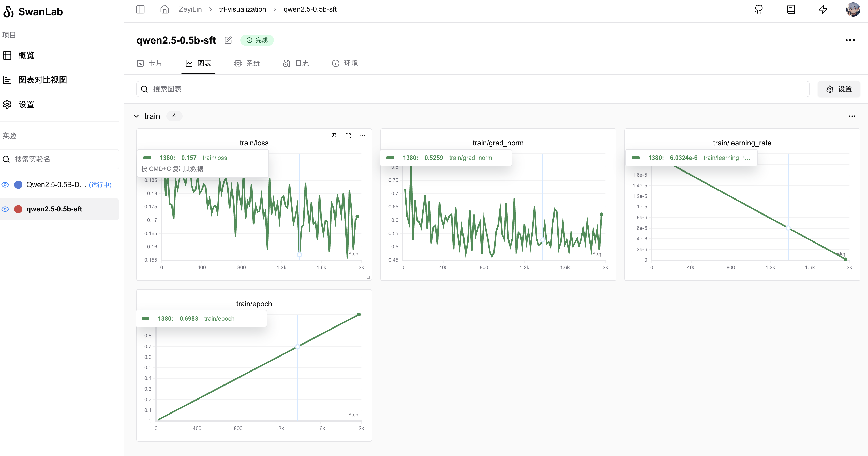Open user avatar profile menu
Screen dimensions: 868x456
[x=853, y=9]
